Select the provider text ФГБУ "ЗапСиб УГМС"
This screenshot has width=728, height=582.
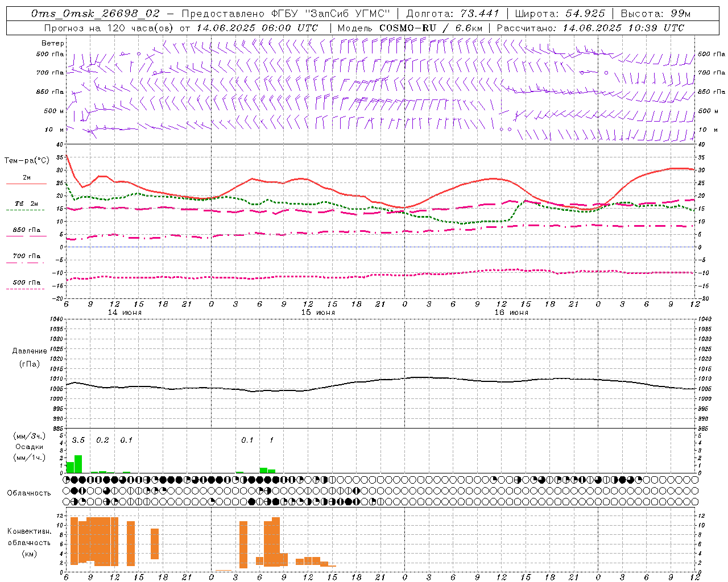[x=330, y=14]
